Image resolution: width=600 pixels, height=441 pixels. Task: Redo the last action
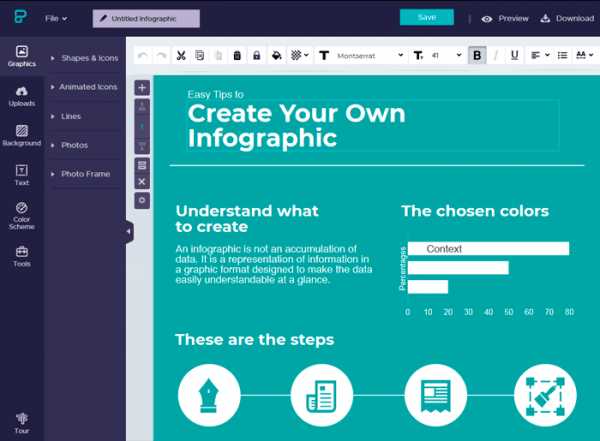coord(161,56)
